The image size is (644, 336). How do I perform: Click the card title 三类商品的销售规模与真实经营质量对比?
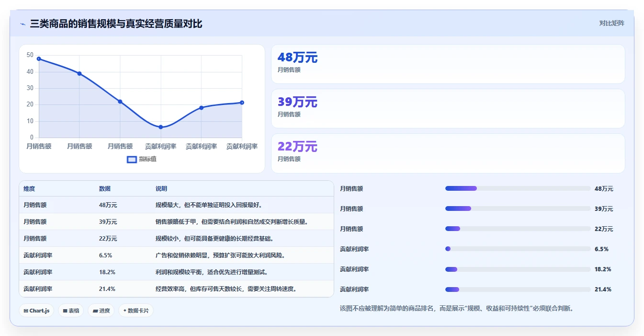pyautogui.click(x=116, y=24)
